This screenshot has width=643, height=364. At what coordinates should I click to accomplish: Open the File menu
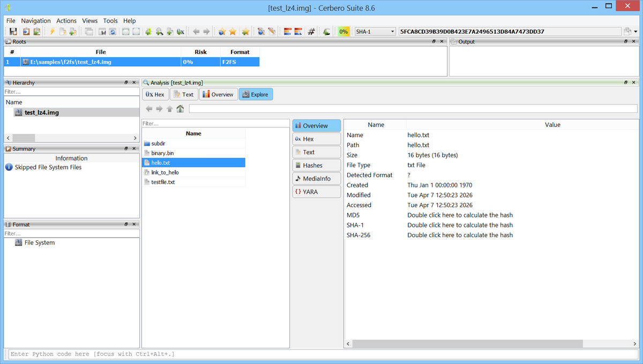coord(11,21)
